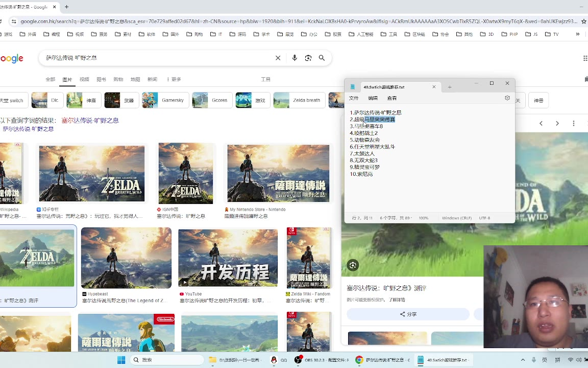Submit search with the magnifier icon
The width and height of the screenshot is (588, 368).
pos(322,58)
